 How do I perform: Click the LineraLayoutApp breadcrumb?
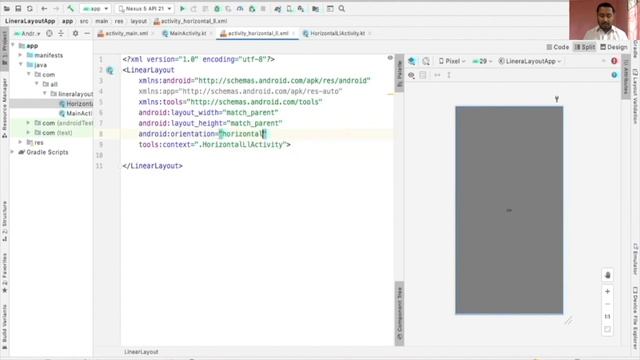[x=30, y=21]
